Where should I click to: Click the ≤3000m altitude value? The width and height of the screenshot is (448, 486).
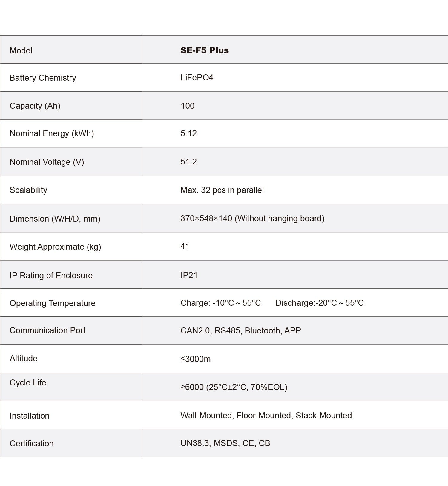pyautogui.click(x=196, y=359)
